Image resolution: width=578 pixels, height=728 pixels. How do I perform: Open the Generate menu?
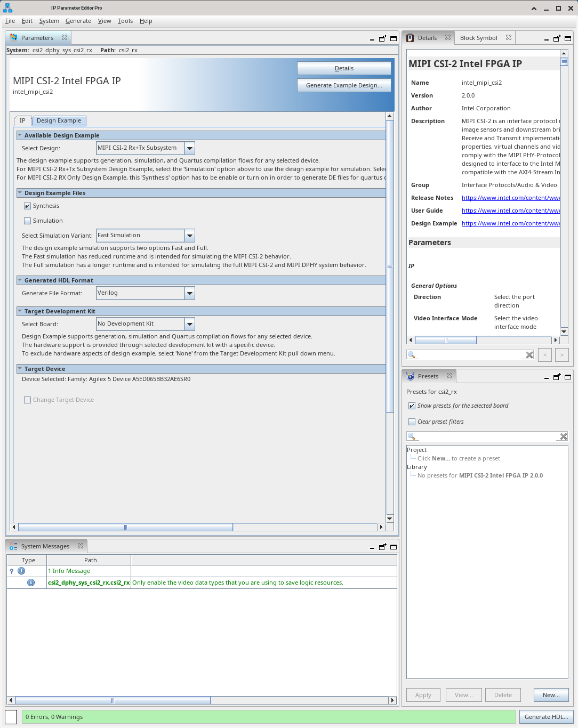point(78,21)
